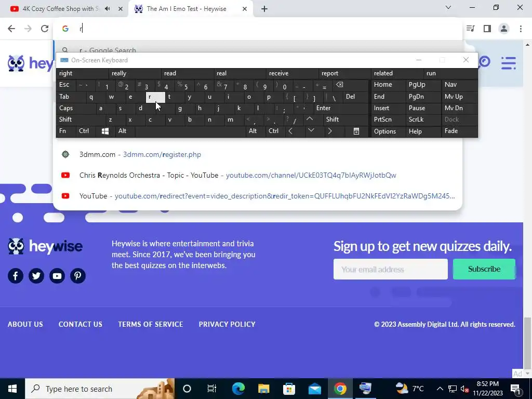
Task: Open CONTACT US footer link
Action: 81,324
